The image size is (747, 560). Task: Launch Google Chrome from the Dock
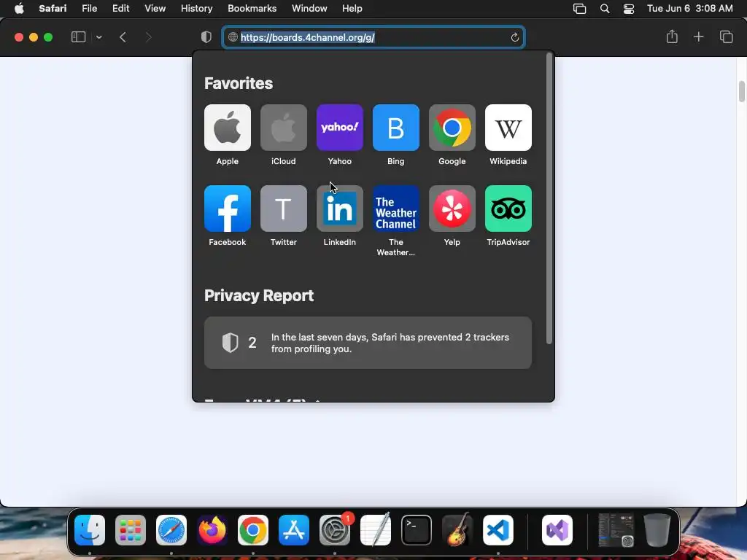[253, 530]
